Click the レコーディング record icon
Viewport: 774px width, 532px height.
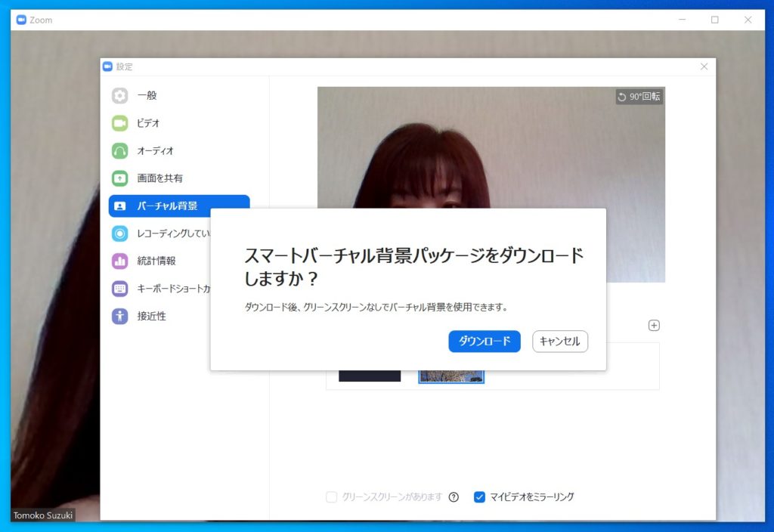click(x=120, y=234)
